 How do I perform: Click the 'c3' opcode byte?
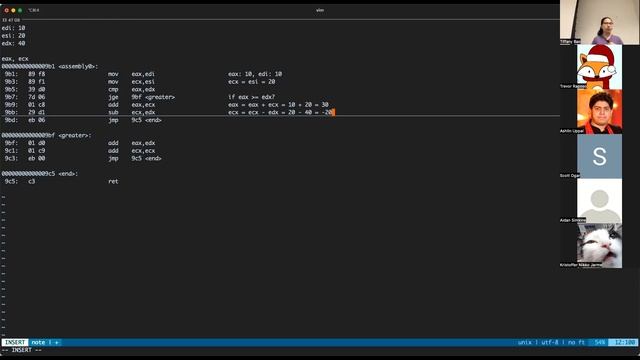coord(31,181)
